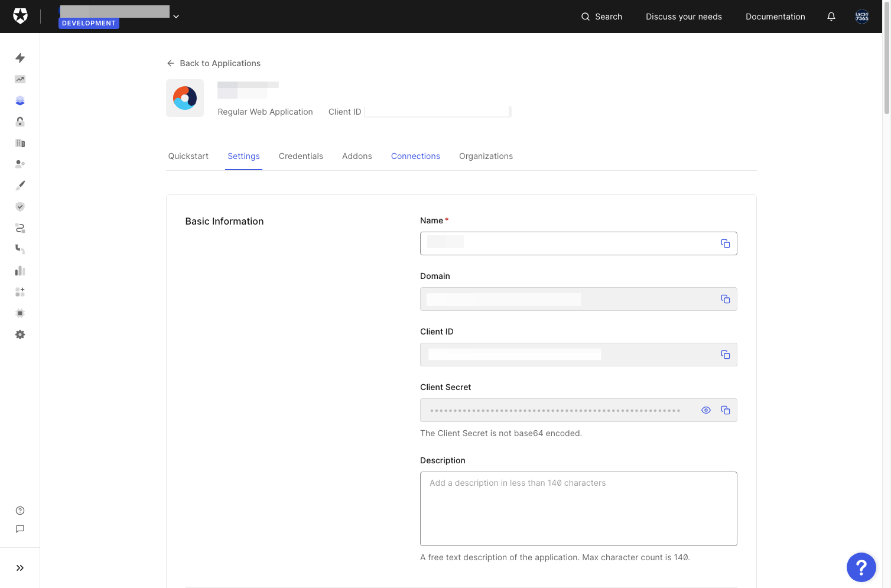Image resolution: width=891 pixels, height=588 pixels.
Task: Copy the Client ID field value
Action: tap(726, 355)
